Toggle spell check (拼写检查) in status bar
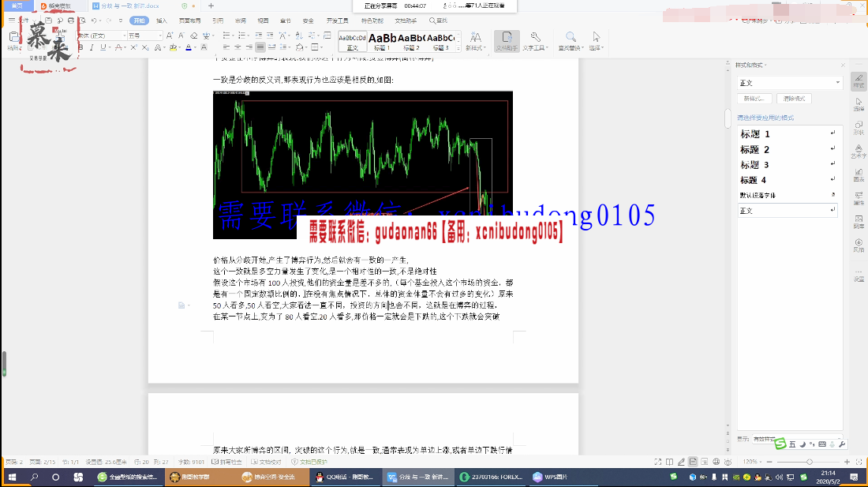Screen dimensions: 868x487 (x=227, y=462)
